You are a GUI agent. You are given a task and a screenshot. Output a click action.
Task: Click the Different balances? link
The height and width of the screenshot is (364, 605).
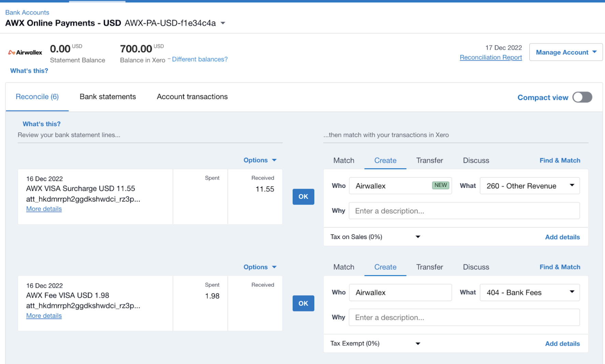pyautogui.click(x=200, y=59)
